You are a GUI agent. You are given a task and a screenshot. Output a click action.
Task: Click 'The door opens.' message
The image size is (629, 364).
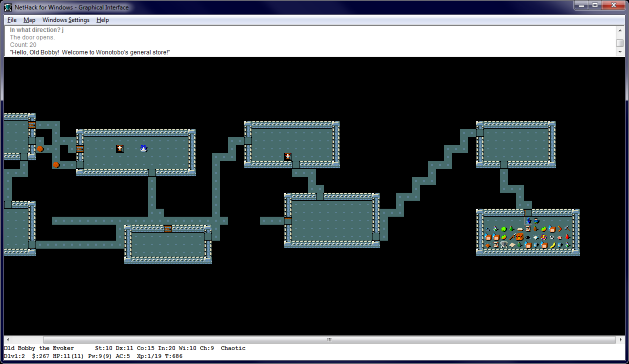(x=32, y=37)
